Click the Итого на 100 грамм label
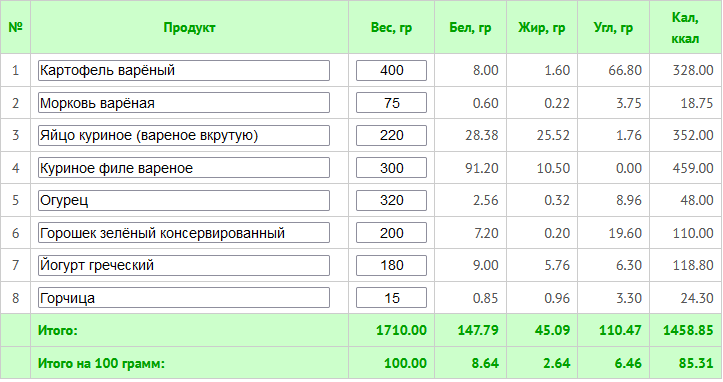Screen dimensions: 723x382 [101, 364]
